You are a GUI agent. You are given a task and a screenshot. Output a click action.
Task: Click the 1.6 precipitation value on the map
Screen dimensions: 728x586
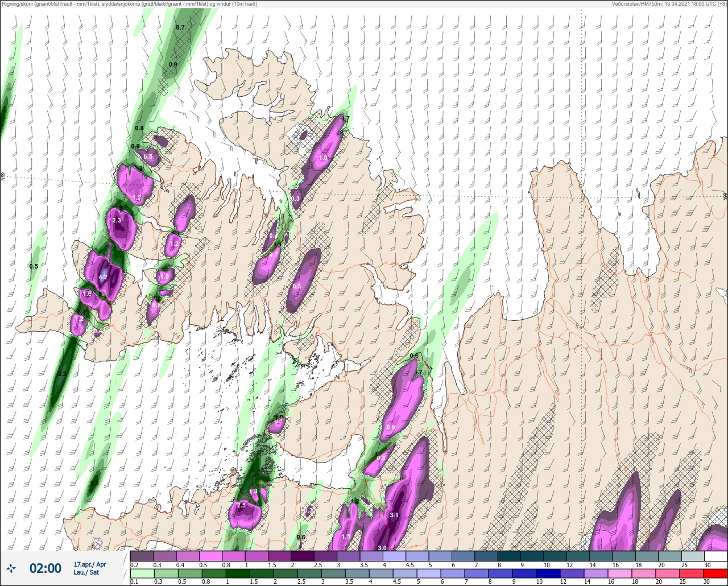tap(87, 294)
